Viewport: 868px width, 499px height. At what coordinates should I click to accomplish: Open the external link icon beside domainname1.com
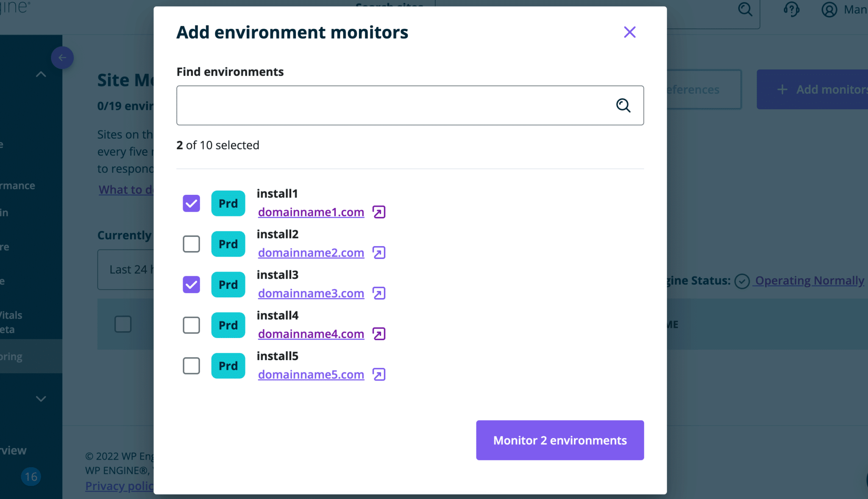click(378, 212)
